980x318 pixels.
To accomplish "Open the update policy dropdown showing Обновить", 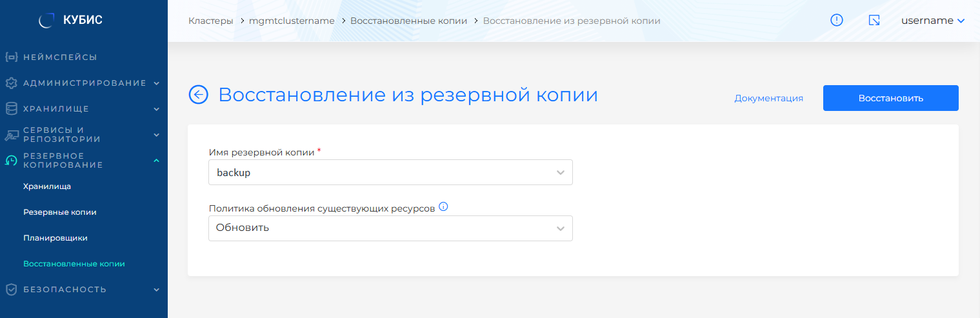I will click(x=390, y=228).
